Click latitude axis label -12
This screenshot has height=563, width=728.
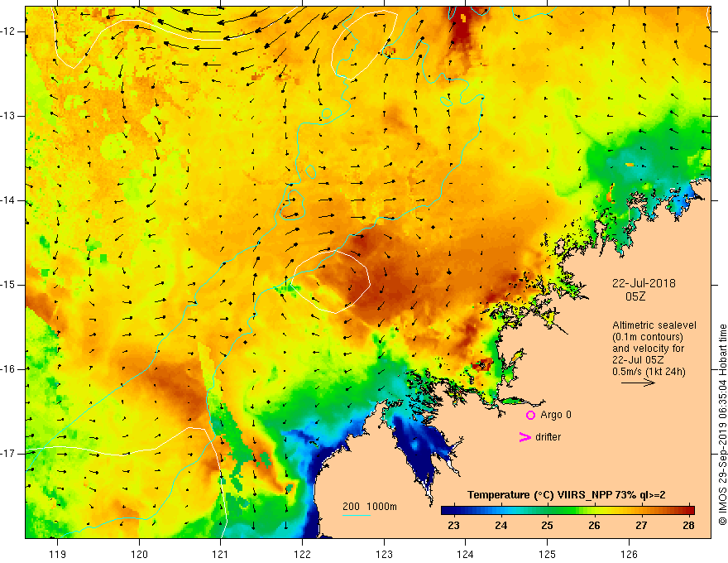9,31
